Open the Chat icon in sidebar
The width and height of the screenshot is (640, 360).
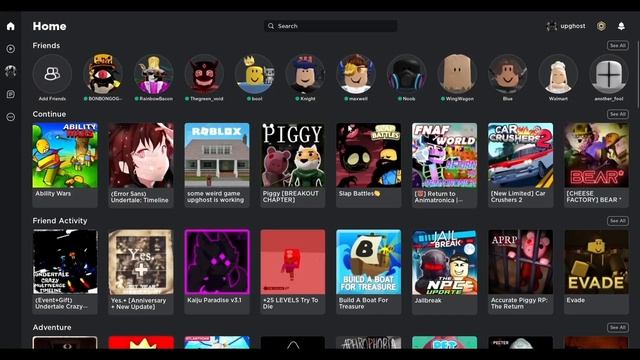11,94
